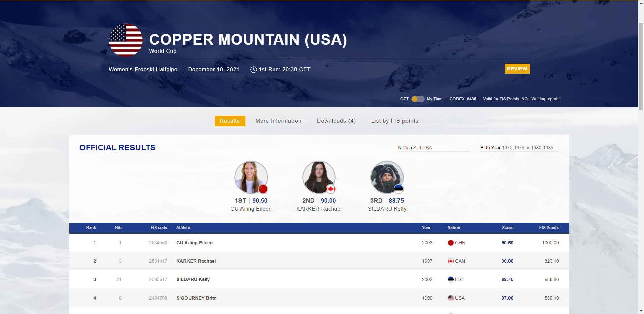Click FIS code 2534563

point(158,243)
